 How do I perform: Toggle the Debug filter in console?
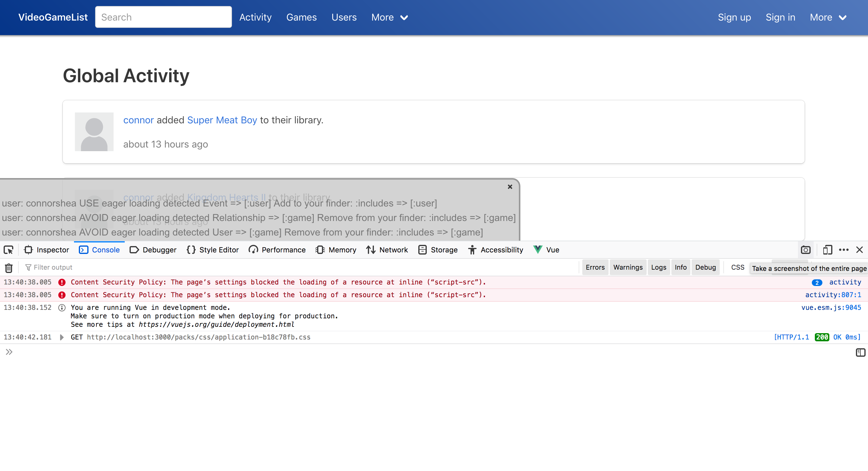click(705, 267)
